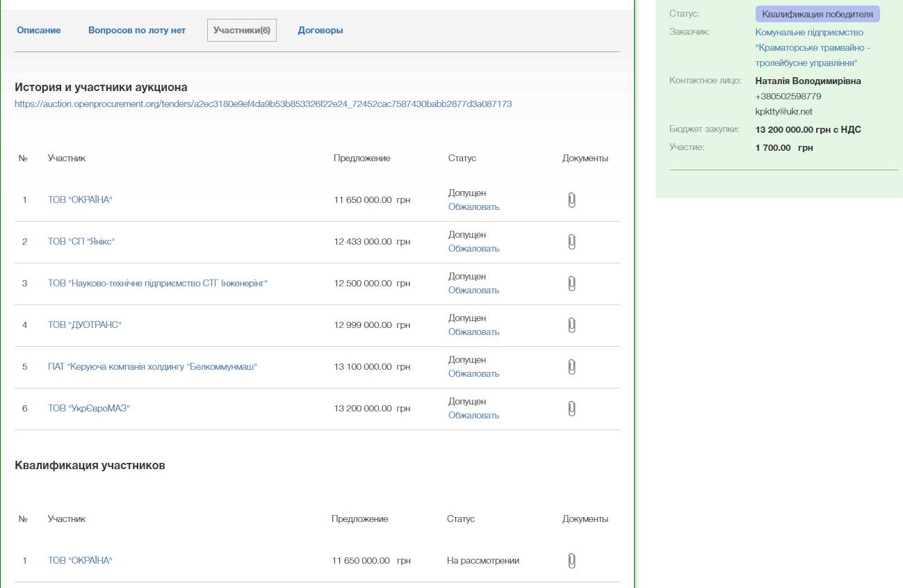Open customer Краматорське трамвайно-тролейбусне управління link
The height and width of the screenshot is (588, 903).
click(813, 48)
